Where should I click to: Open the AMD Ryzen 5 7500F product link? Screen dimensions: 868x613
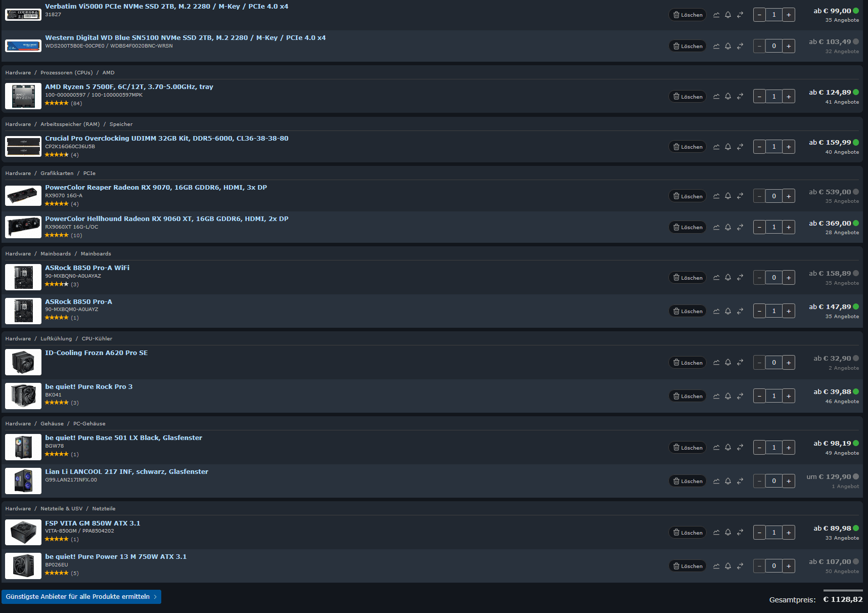(129, 86)
